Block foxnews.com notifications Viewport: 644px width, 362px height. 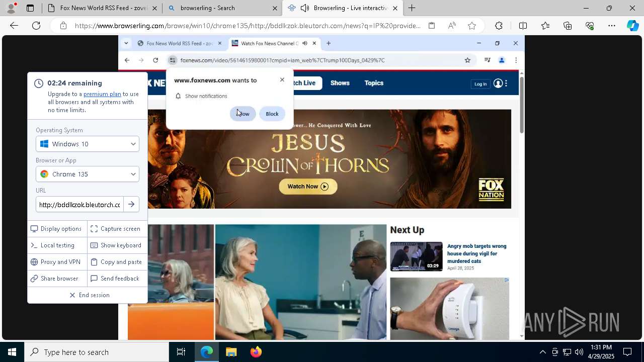click(272, 114)
